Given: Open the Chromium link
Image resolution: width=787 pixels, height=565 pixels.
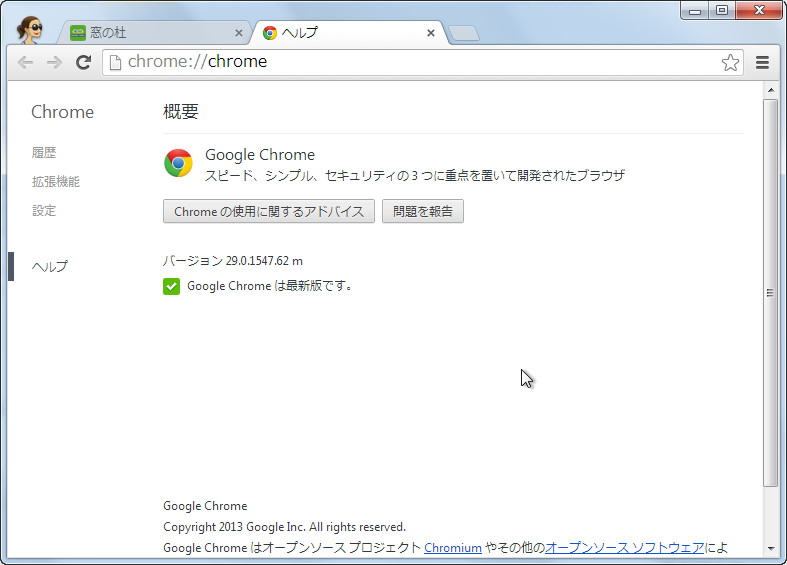Looking at the screenshot, I should 453,548.
